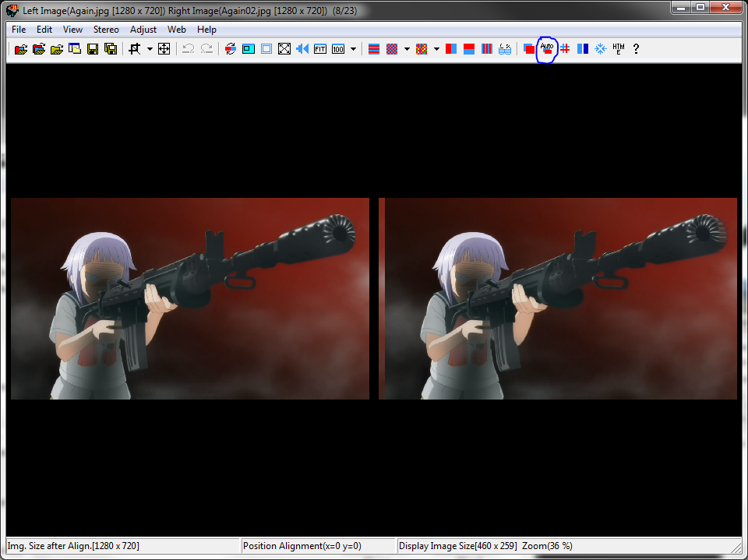Click the Auto alignment icon circled in blue
Viewport: 748px width, 560px height.
(x=547, y=48)
